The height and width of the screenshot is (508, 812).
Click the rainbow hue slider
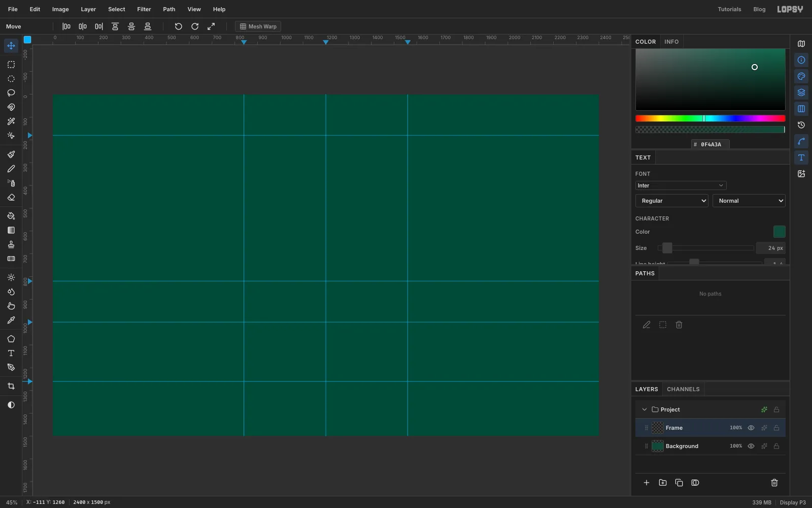coord(710,118)
